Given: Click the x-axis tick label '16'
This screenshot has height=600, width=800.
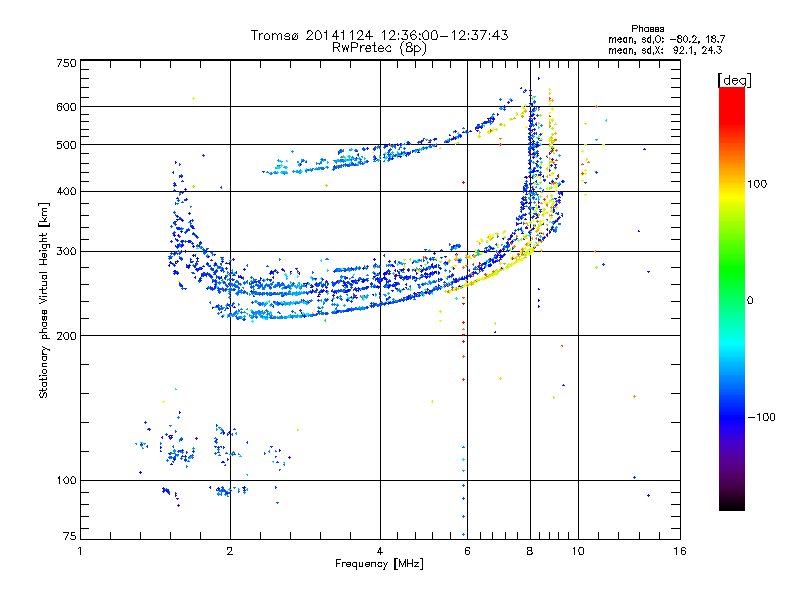Looking at the screenshot, I should pyautogui.click(x=680, y=551).
